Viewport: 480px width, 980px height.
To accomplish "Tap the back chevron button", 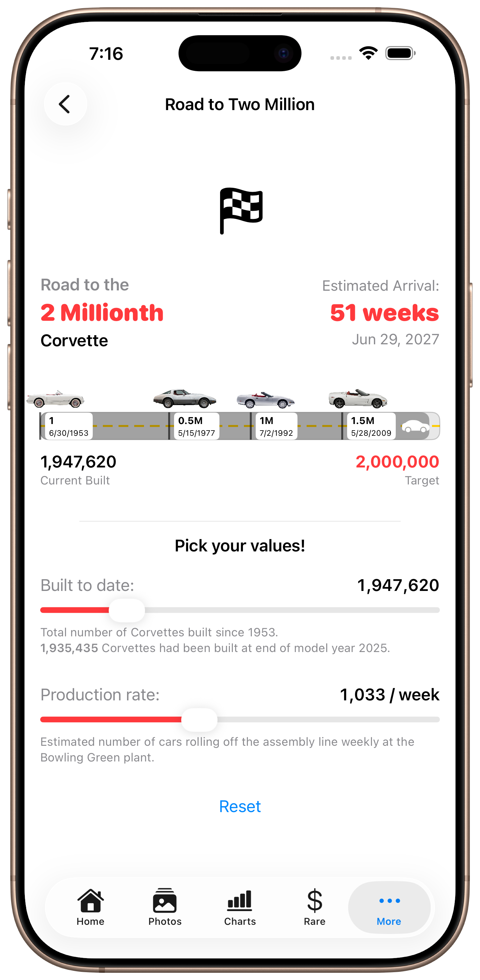I will [65, 104].
